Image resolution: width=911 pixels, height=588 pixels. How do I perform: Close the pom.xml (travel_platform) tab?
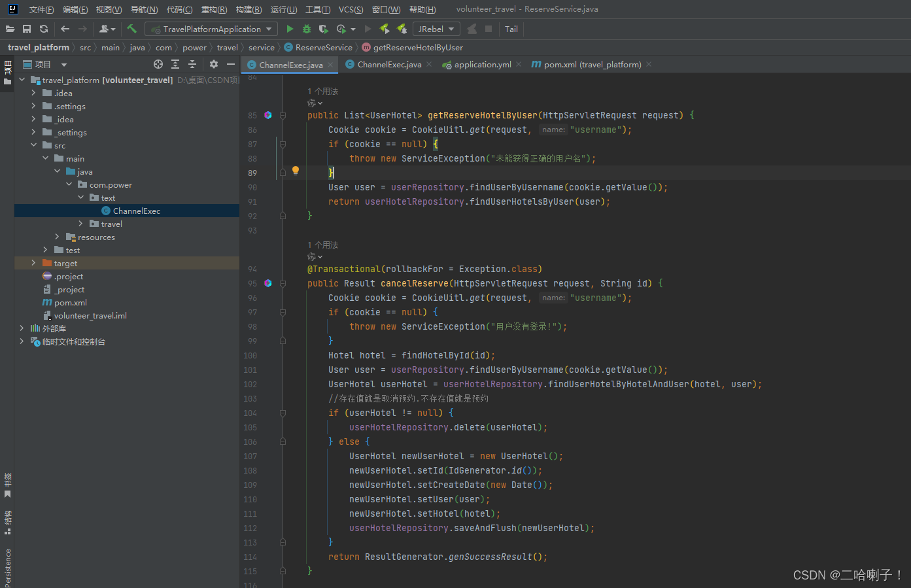pos(649,64)
